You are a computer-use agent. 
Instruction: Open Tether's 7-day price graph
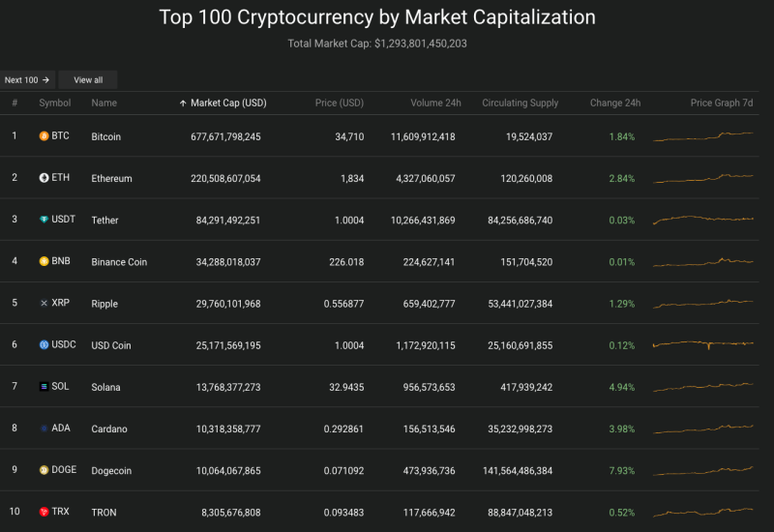click(703, 220)
